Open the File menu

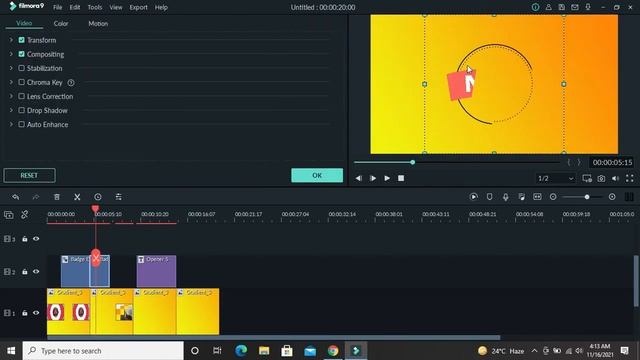point(58,7)
